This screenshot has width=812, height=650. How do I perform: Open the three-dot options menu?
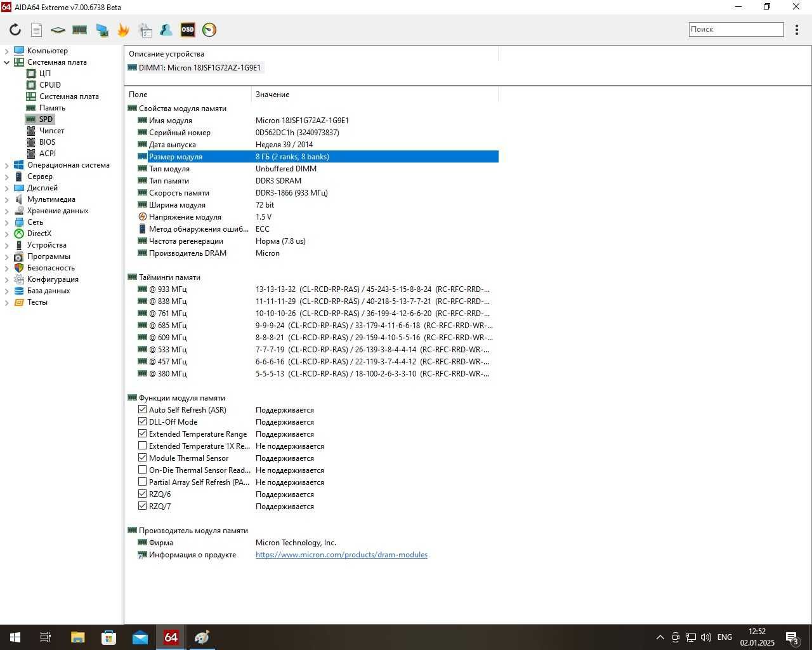797,29
